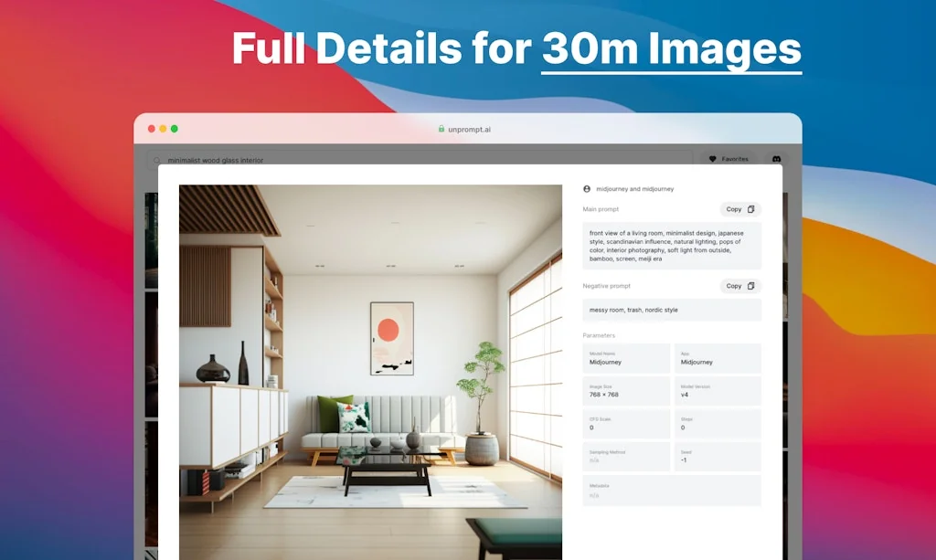
Task: Click the search magnifier icon
Action: pos(157,160)
